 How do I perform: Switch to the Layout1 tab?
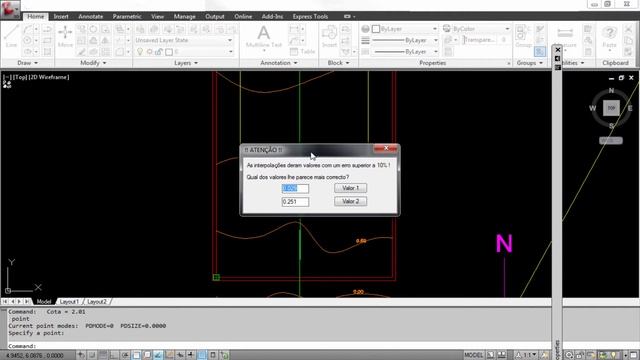click(69, 302)
